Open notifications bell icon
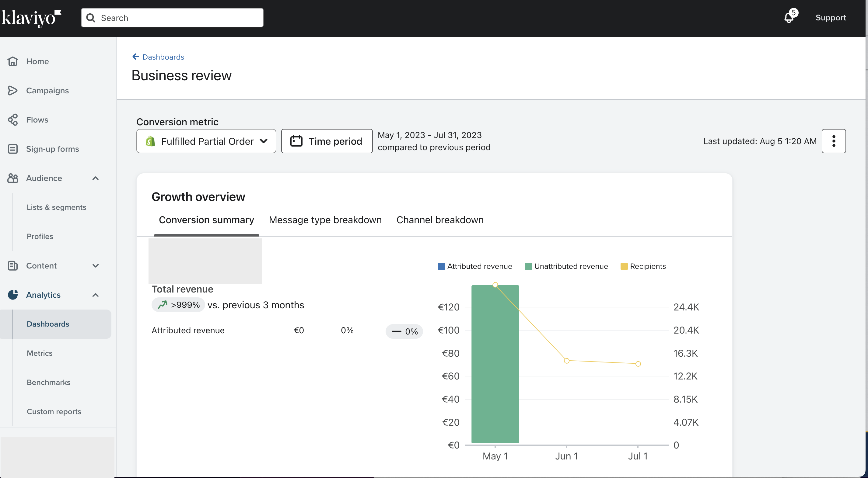The image size is (868, 478). (x=789, y=18)
